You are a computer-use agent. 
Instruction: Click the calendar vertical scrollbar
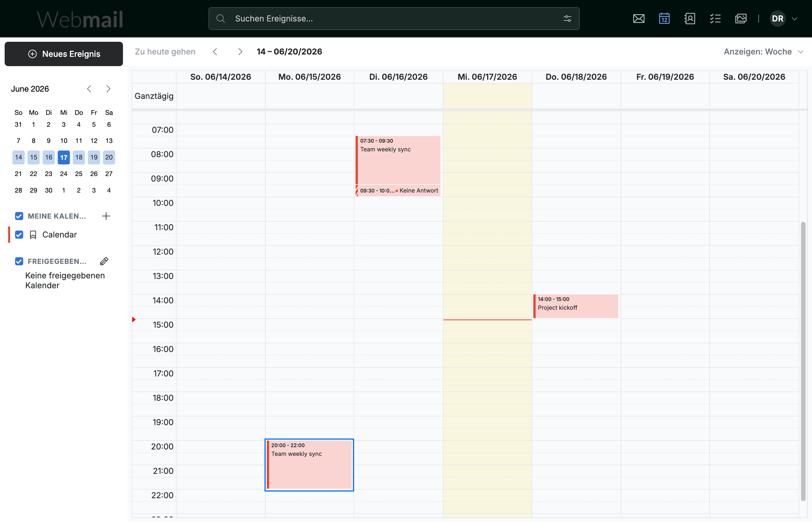click(x=803, y=361)
